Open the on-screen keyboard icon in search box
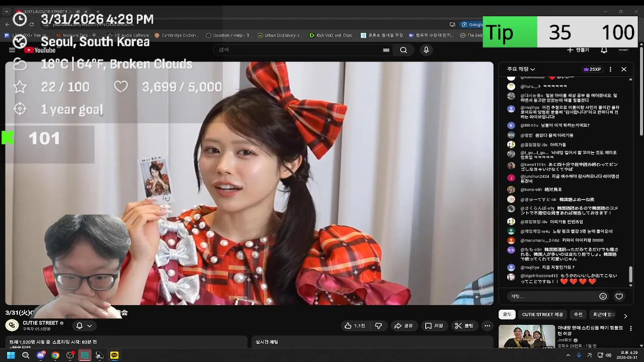Screen dimensions: 644x362 (386, 50)
